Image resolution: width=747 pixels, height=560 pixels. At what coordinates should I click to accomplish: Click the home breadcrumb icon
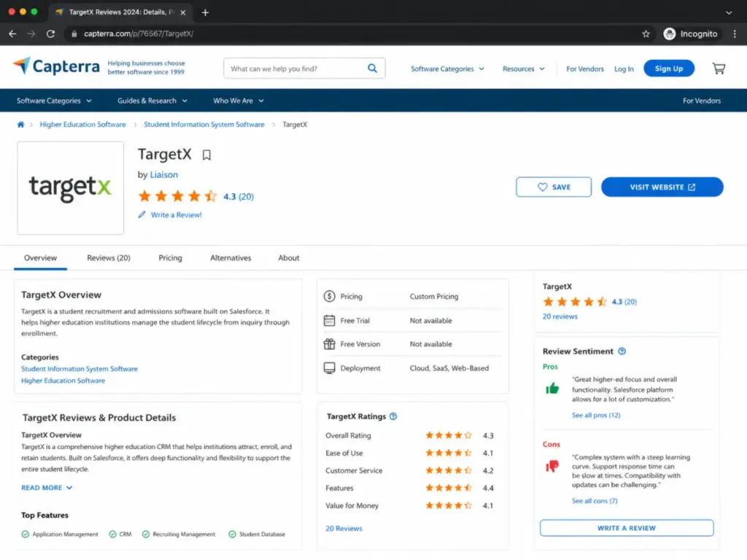(20, 124)
